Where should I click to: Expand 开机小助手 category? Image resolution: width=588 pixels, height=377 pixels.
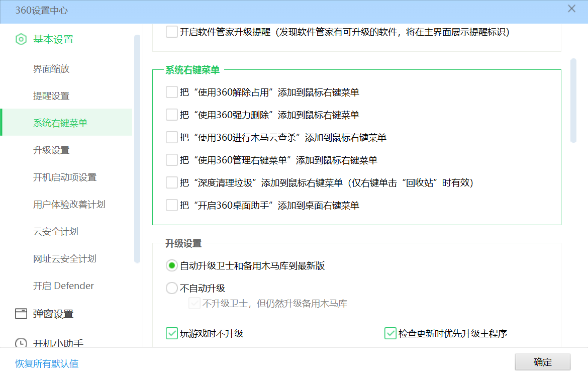tap(58, 343)
